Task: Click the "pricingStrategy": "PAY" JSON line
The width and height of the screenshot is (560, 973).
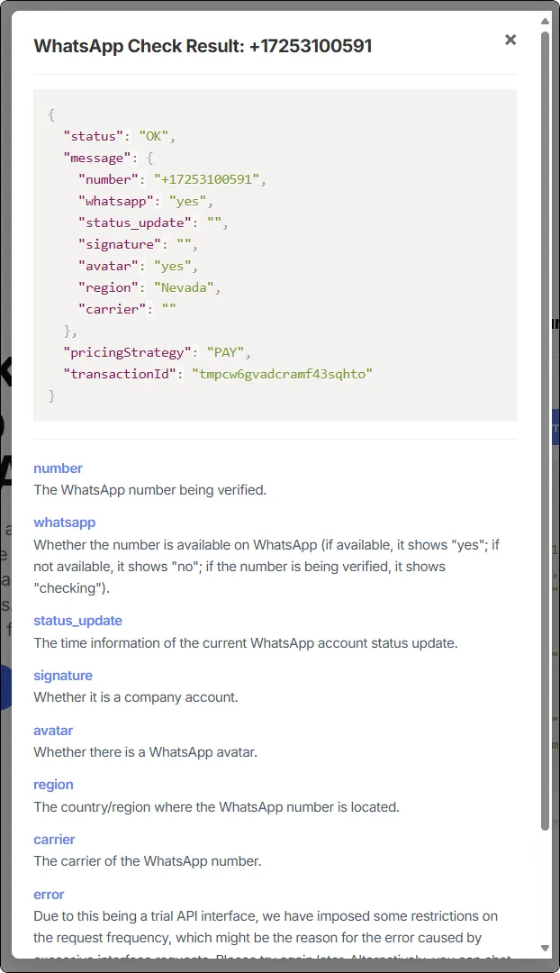Action: coord(157,352)
